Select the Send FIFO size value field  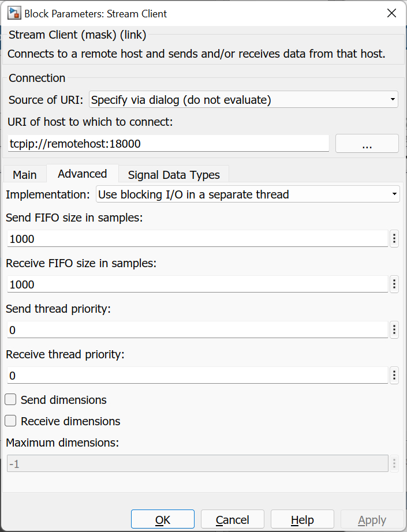[196, 238]
